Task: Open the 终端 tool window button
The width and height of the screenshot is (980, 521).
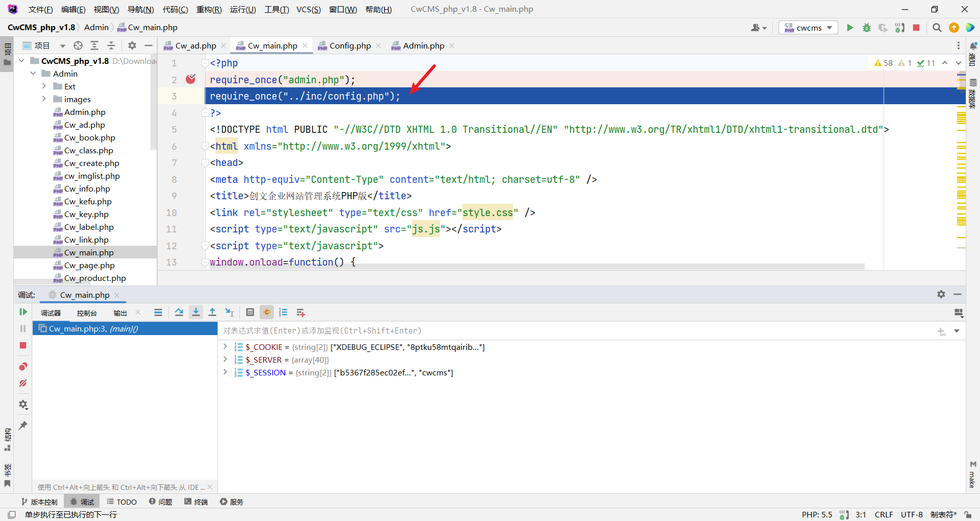Action: tap(196, 502)
